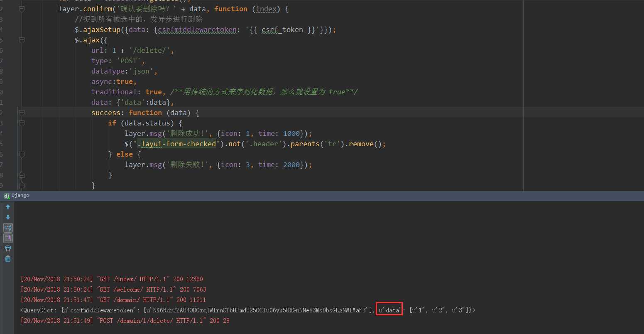The image size is (644, 334).
Task: Select the Django run tab
Action: point(17,195)
